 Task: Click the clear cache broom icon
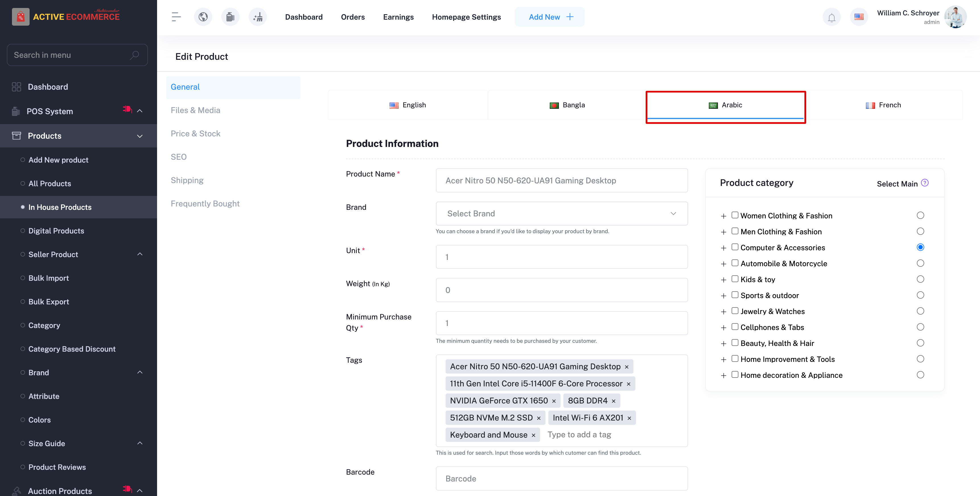[258, 17]
